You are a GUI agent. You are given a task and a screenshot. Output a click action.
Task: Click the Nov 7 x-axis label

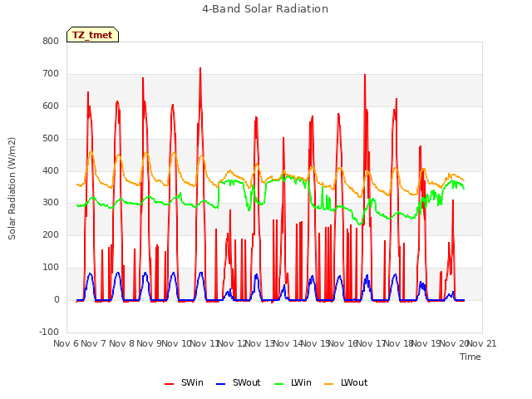[94, 343]
